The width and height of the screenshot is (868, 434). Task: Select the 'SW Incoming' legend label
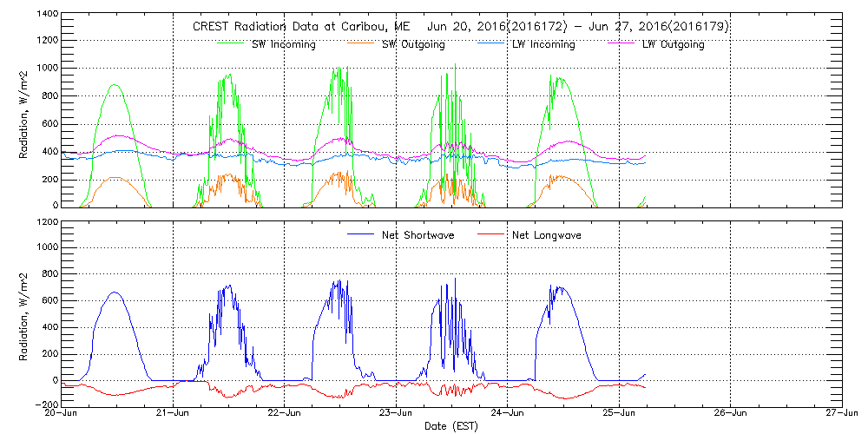tap(281, 44)
